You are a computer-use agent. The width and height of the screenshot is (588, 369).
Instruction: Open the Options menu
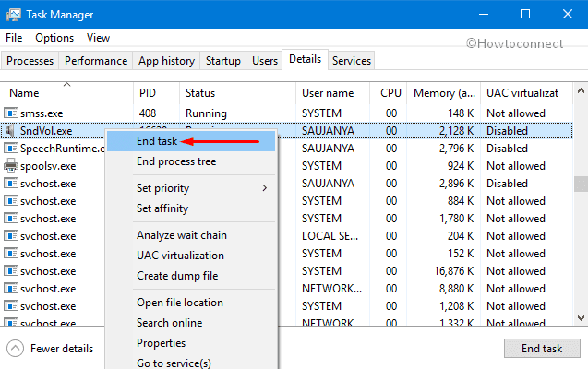pos(54,38)
